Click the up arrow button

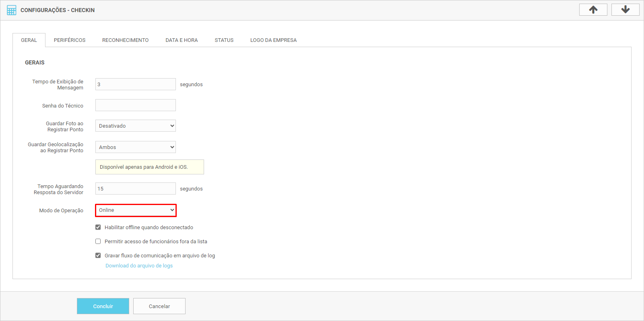593,10
